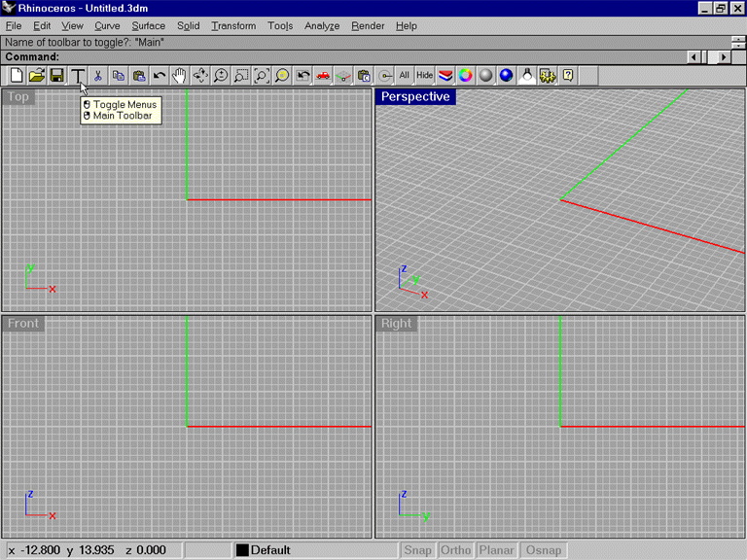Select the Pan hand tool
This screenshot has width=747, height=560.
[180, 75]
